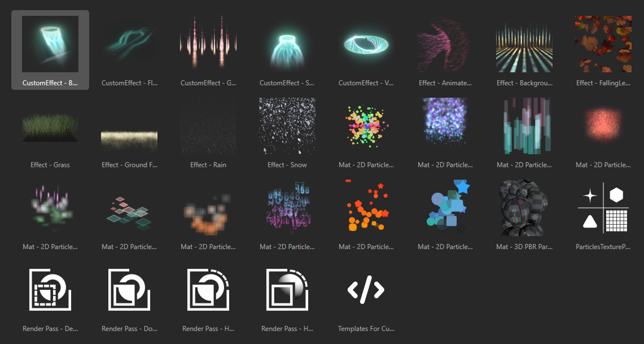Select the Effect - Animated pink particle template

click(445, 44)
